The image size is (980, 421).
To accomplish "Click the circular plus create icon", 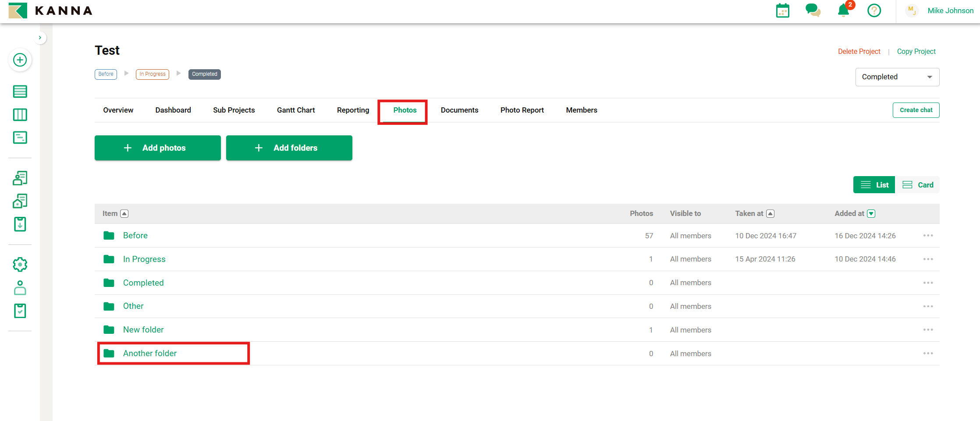I will 20,60.
